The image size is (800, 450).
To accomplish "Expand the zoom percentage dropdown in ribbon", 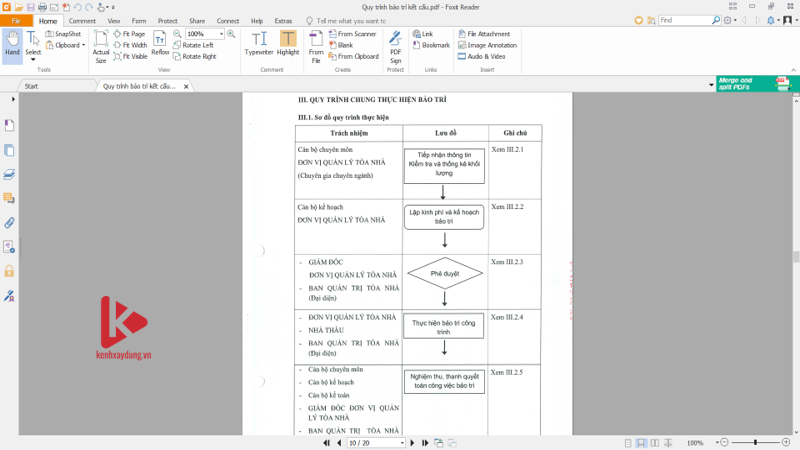I will (221, 34).
